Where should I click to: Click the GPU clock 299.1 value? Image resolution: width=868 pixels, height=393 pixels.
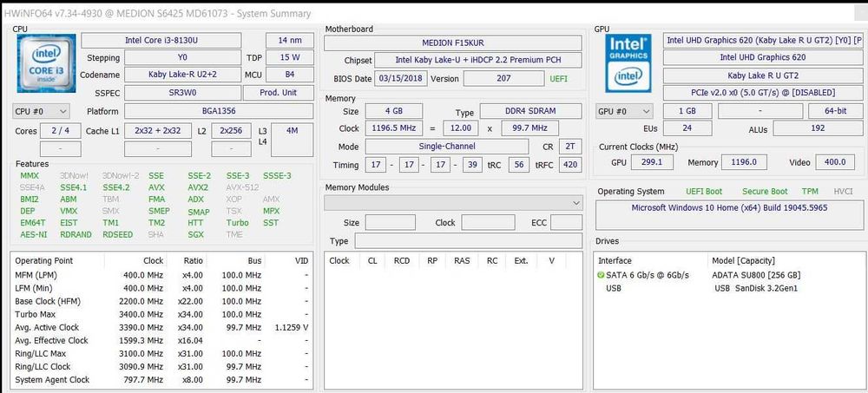point(652,162)
